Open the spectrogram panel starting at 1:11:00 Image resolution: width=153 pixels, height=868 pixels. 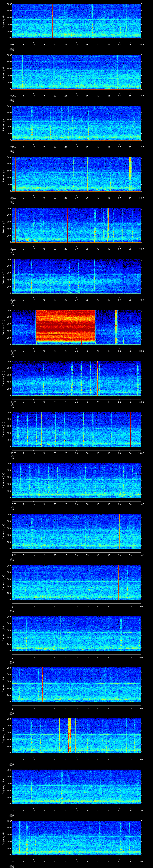(x=76, y=531)
